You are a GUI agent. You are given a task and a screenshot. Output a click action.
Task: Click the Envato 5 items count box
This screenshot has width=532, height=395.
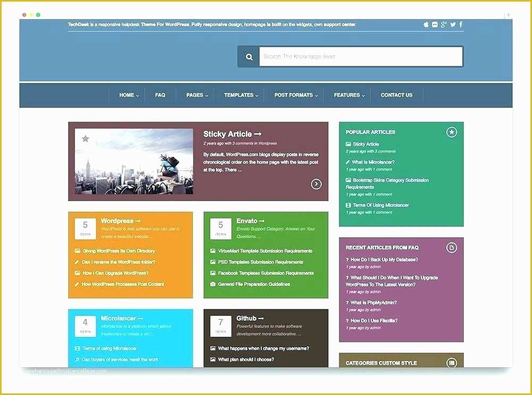[221, 229]
